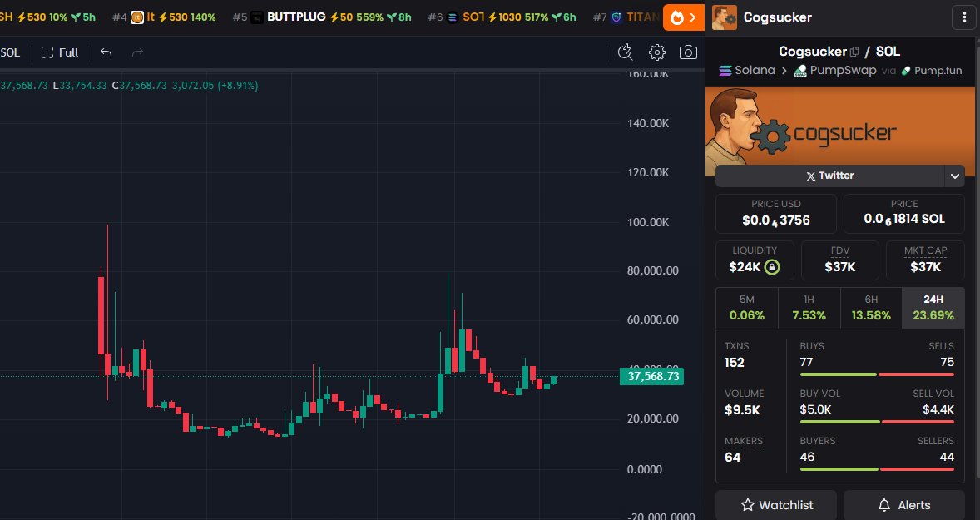
Task: Open trending list with flame button
Action: pos(683,17)
